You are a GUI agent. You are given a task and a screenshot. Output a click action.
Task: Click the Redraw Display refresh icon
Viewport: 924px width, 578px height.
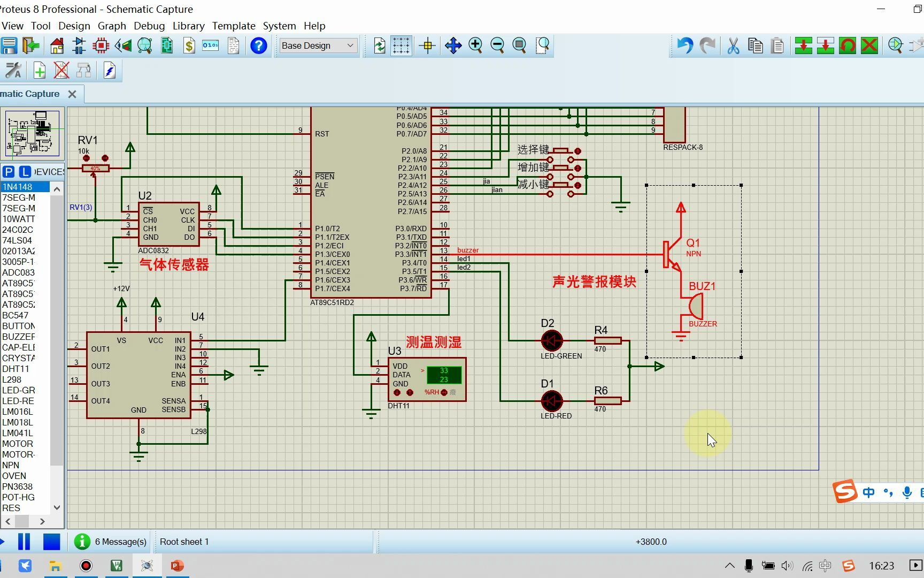[379, 45]
